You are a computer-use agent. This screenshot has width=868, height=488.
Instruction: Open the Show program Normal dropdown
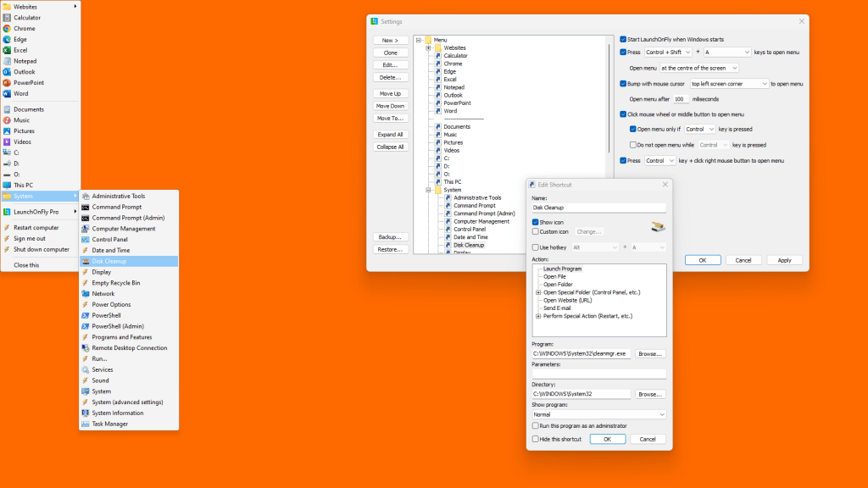(598, 414)
